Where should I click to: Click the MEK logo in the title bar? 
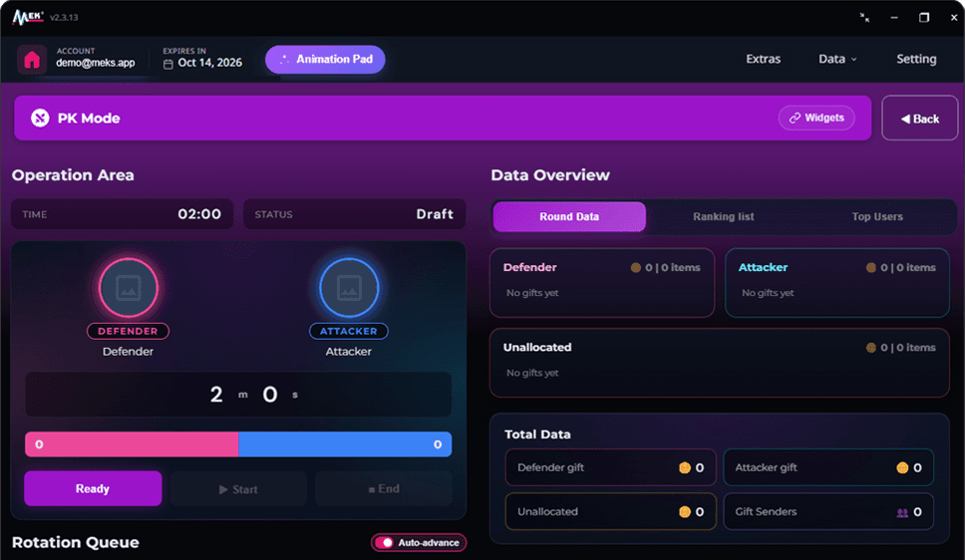[x=28, y=17]
